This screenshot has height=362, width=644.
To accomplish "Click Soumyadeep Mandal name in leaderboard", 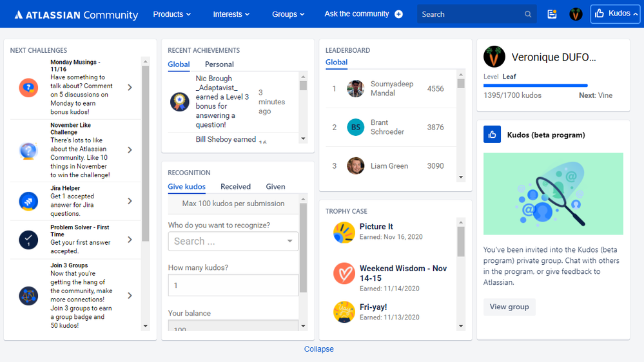I will click(x=392, y=89).
